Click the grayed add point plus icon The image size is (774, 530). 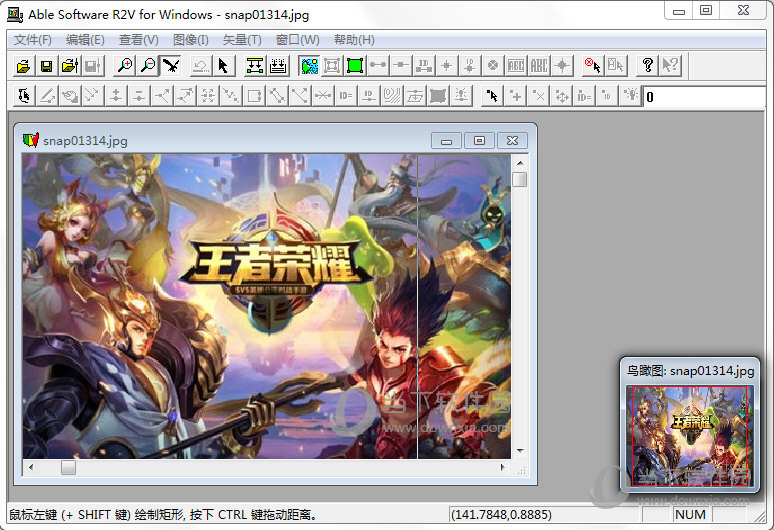click(515, 96)
